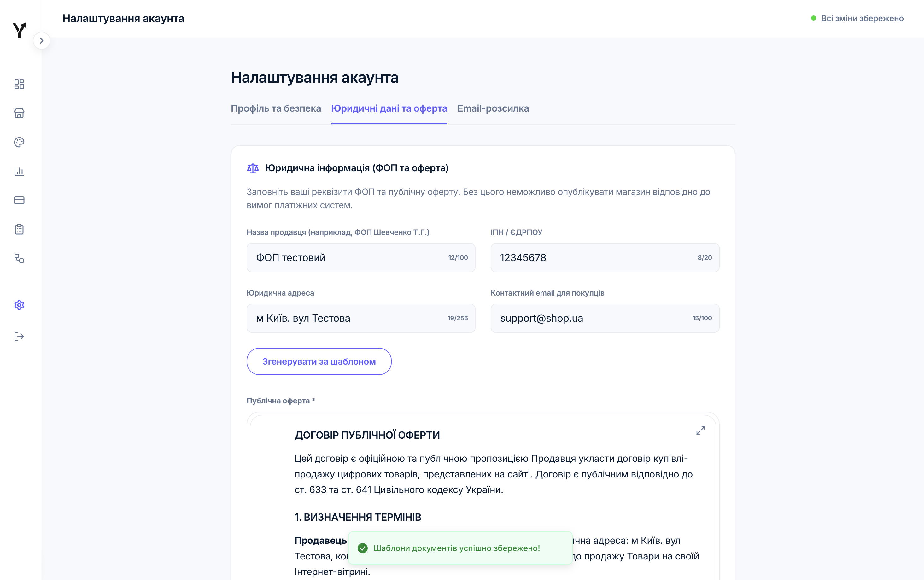Viewport: 924px width, 580px height.
Task: Click the Юридична адреса input field
Action: [x=361, y=319]
